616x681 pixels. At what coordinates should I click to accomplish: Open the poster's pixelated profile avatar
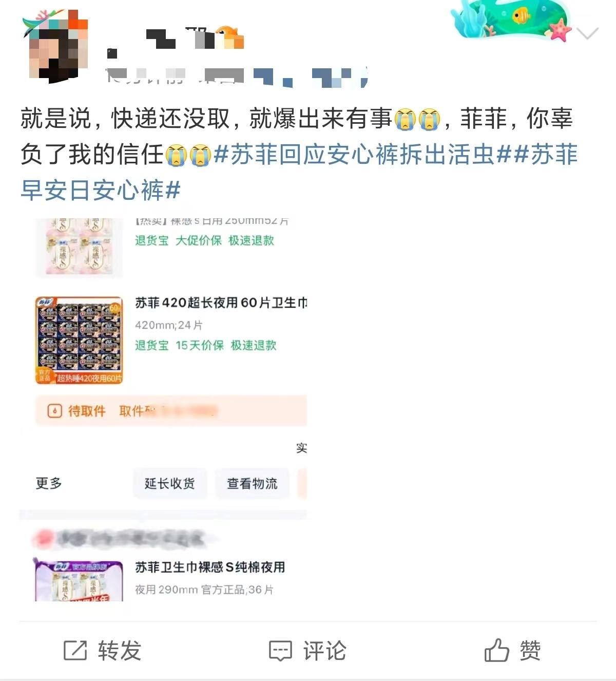(55, 47)
